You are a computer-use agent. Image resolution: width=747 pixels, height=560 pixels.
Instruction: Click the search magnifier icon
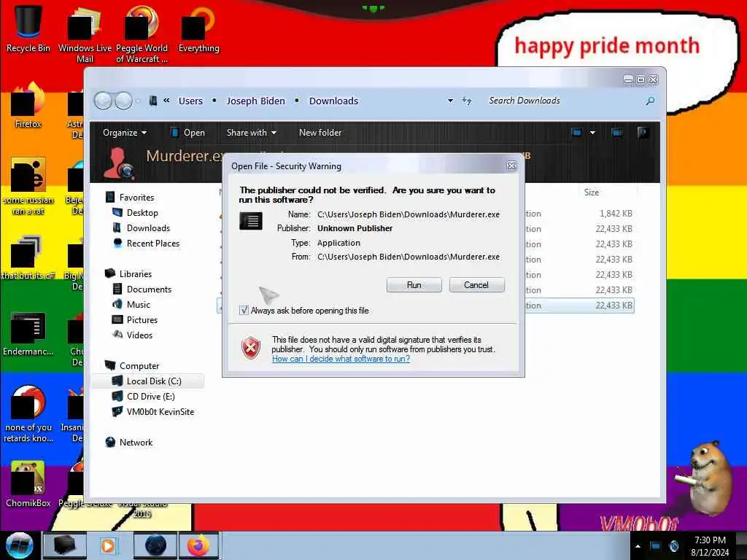tap(650, 101)
